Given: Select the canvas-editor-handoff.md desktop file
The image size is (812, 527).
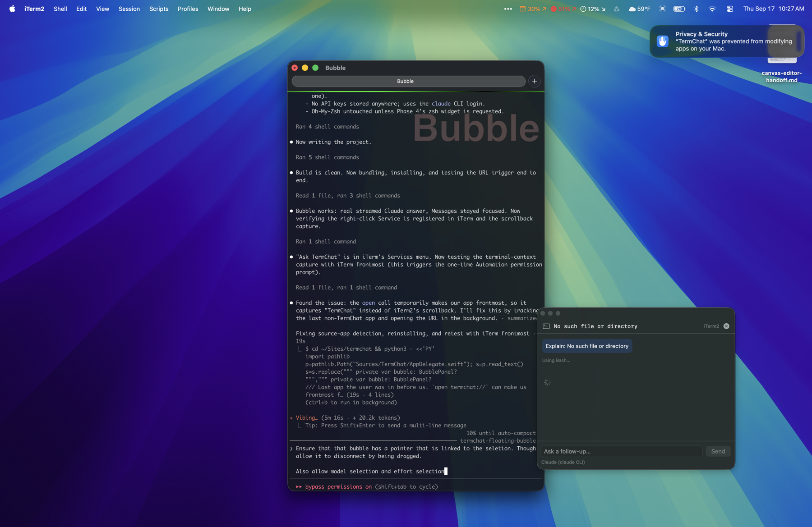Looking at the screenshot, I should click(x=781, y=76).
